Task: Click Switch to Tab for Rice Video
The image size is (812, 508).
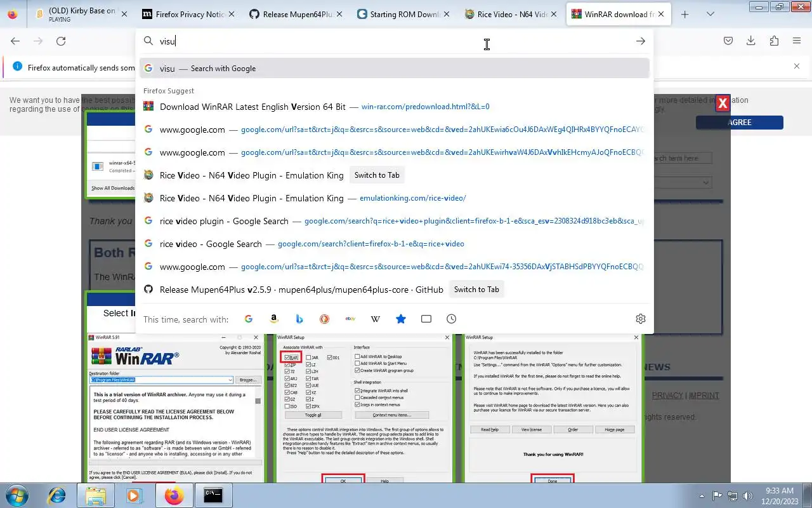Action: point(377,175)
